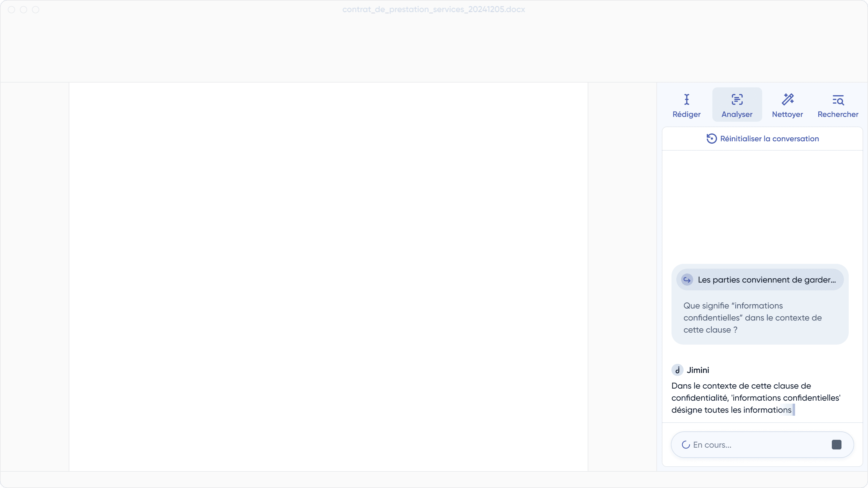Open the Rechercher search panel
This screenshot has height=488, width=868.
click(838, 105)
